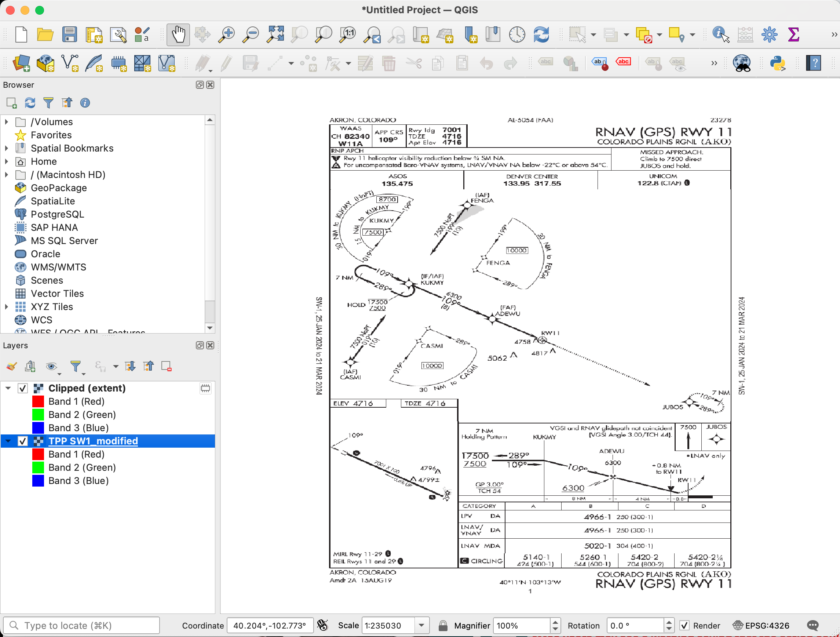Click the TPP SW1_modified layer name
The image size is (840, 637).
pyautogui.click(x=93, y=441)
